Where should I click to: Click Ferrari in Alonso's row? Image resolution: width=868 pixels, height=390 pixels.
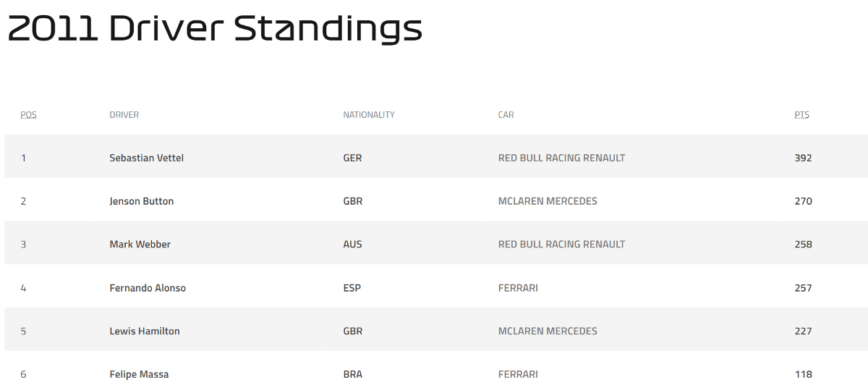(x=518, y=288)
